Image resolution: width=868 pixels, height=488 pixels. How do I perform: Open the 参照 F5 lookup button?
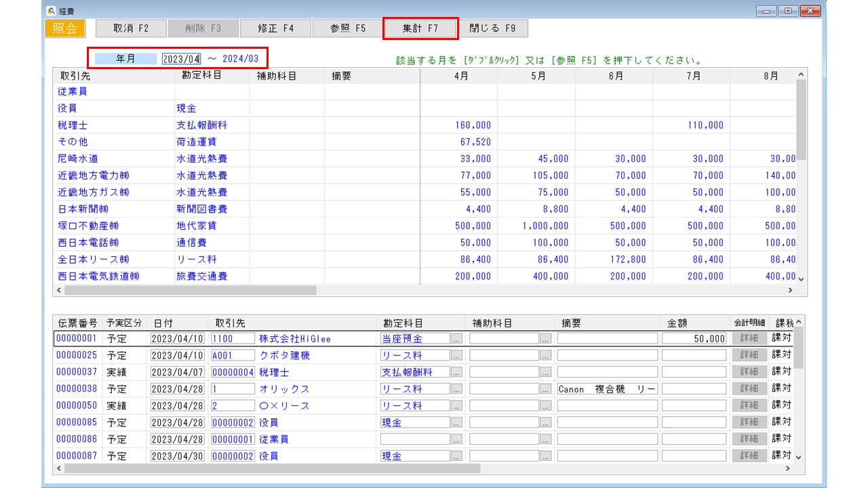348,28
